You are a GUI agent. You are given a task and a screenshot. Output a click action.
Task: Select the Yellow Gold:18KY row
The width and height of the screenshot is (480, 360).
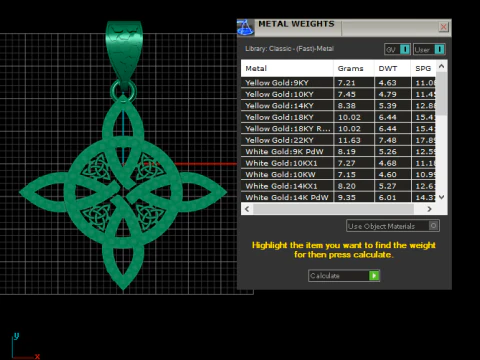pos(338,117)
